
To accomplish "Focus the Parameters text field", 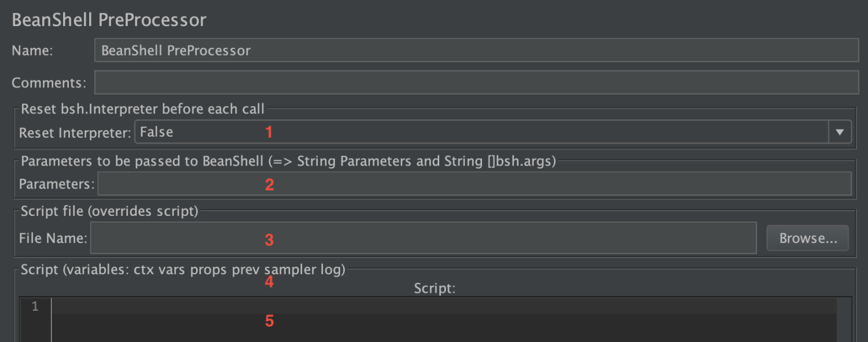I will 474,184.
